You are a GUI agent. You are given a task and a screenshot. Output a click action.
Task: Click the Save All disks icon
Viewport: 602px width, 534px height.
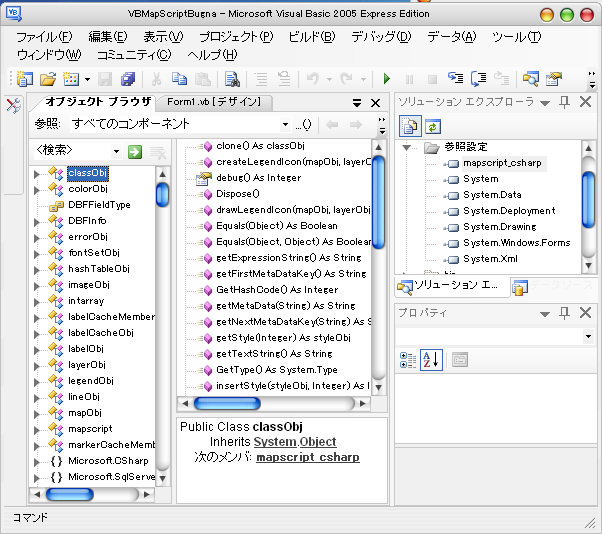point(128,79)
